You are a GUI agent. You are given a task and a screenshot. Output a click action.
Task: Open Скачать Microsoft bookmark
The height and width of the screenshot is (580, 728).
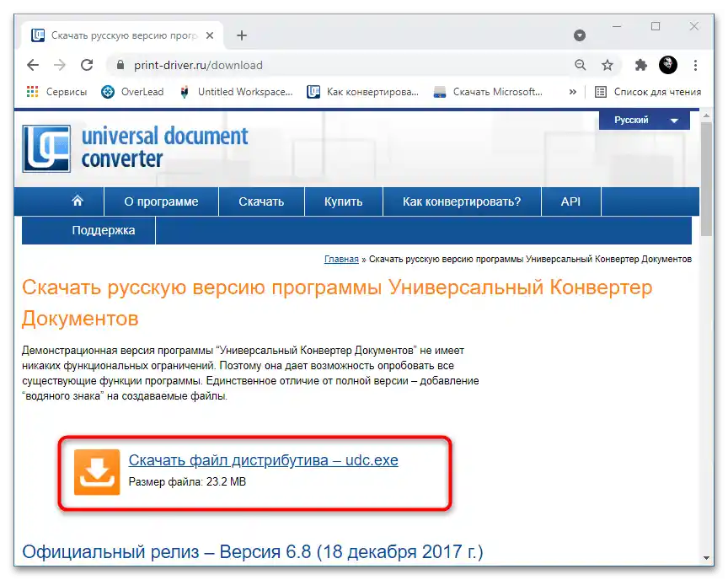point(488,92)
